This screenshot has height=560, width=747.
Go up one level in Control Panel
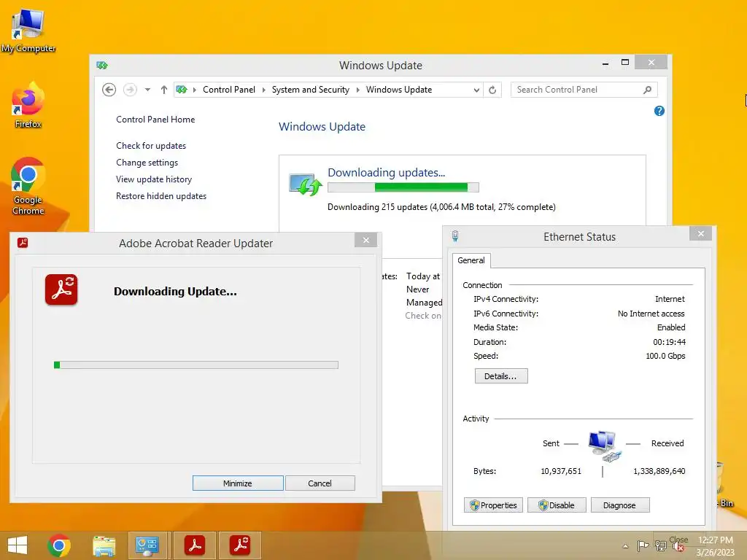(164, 90)
